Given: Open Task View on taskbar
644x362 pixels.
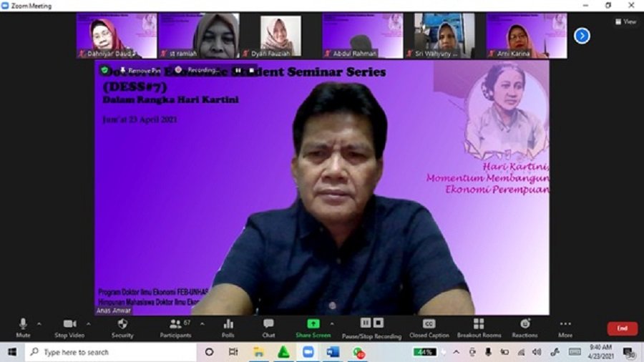Looking at the screenshot, I should tap(233, 352).
